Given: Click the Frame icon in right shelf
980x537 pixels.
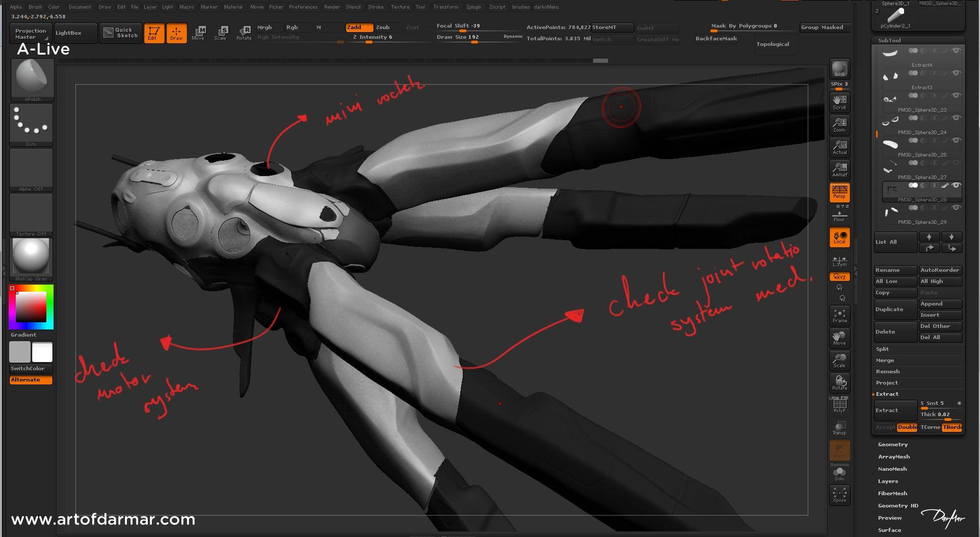Looking at the screenshot, I should 839,315.
